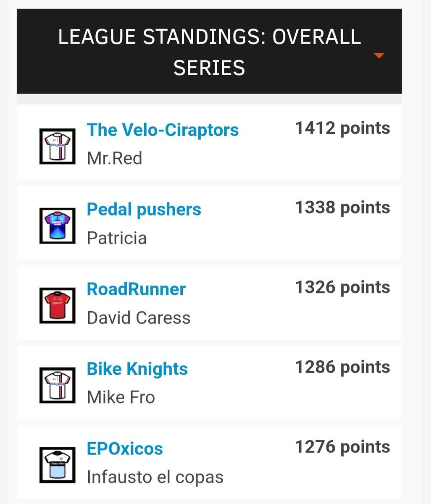
Task: Click the 1412 points score
Action: click(x=342, y=128)
